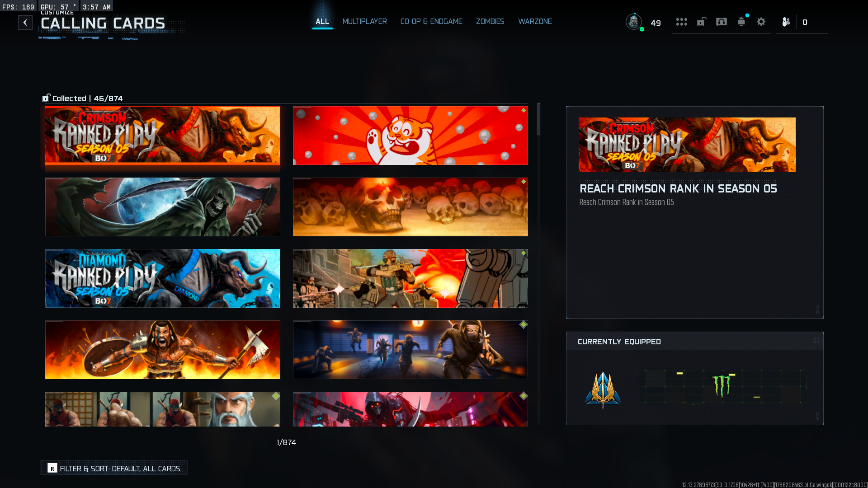Image resolution: width=868 pixels, height=488 pixels.
Task: Click the '3:57 AM' overlay clock
Action: [97, 7]
